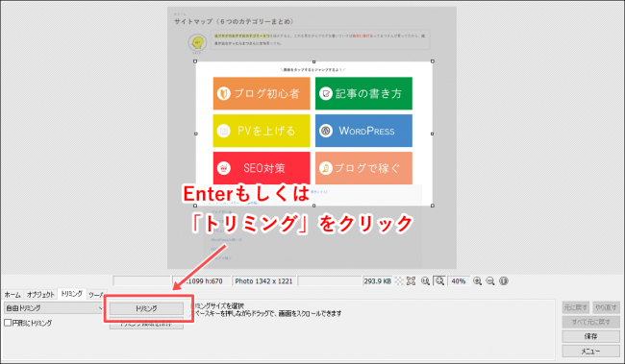625x364 pixels.
Task: Click the 40% zoom value field
Action: pos(459,281)
